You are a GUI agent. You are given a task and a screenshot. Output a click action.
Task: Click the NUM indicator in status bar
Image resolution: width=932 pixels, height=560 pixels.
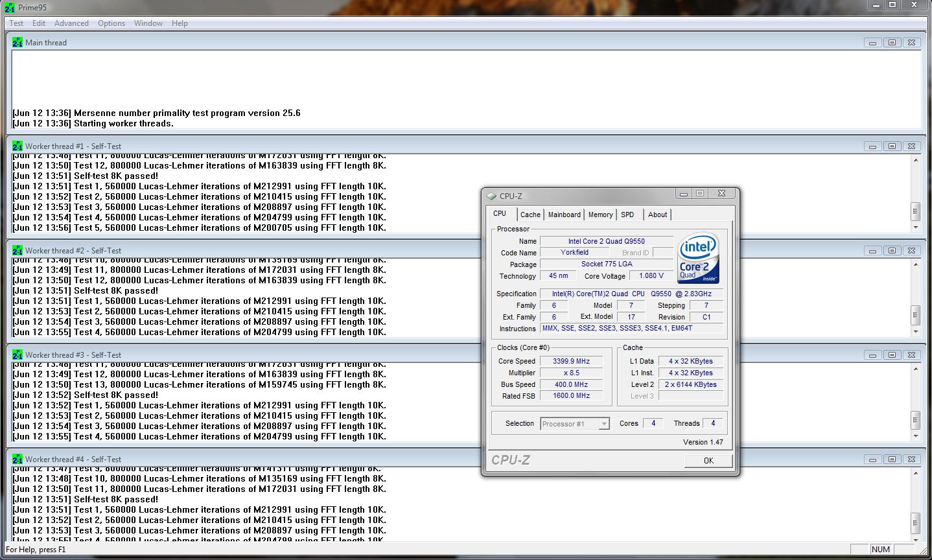881,550
